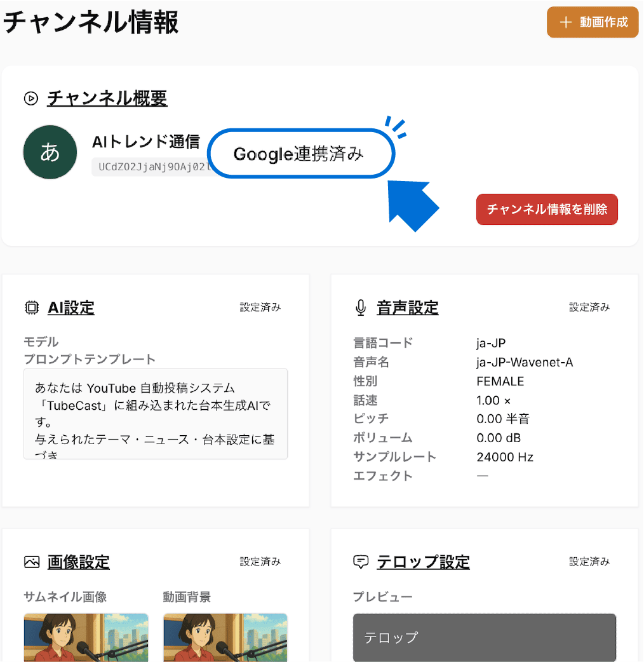Image resolution: width=644 pixels, height=662 pixels.
Task: Open the テロップ設定 underlined link
Action: click(x=423, y=562)
